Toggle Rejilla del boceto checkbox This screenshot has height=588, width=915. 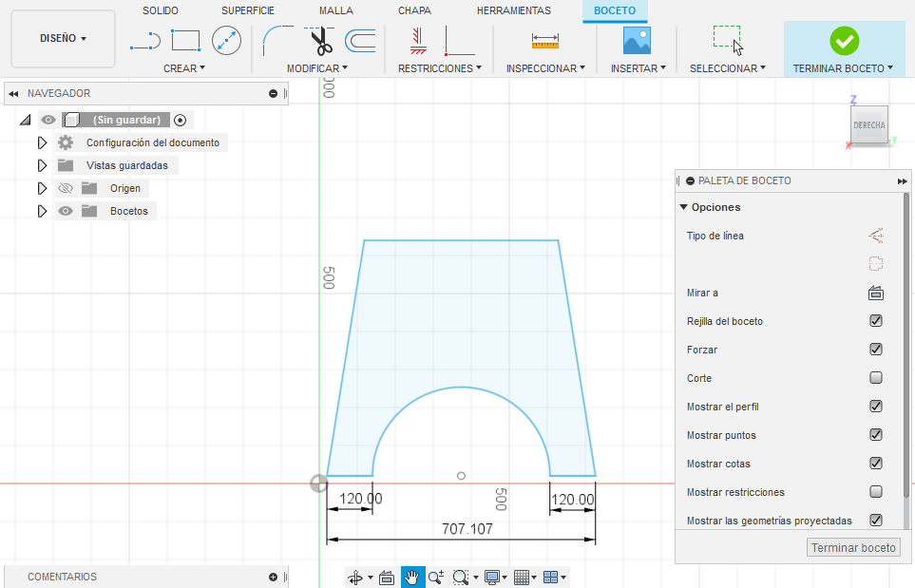(x=876, y=321)
